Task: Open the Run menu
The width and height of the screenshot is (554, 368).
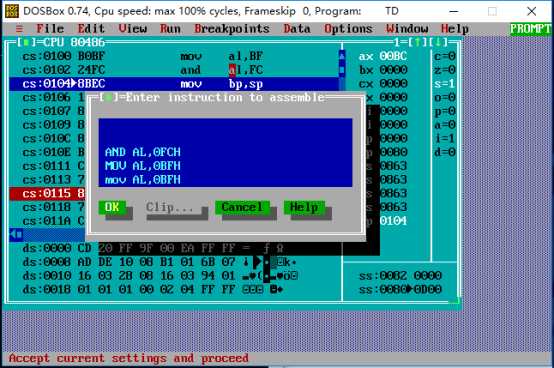Action: point(170,29)
